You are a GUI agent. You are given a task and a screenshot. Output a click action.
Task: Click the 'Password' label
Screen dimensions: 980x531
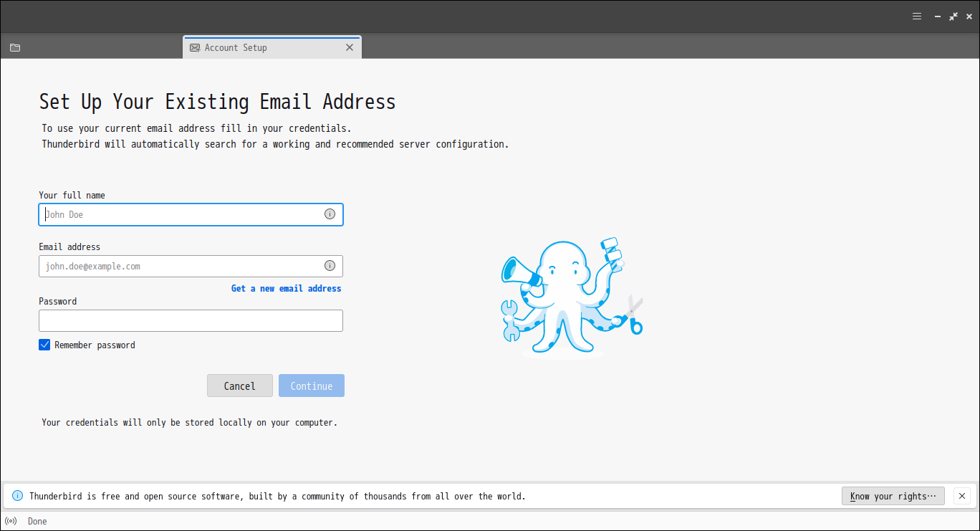click(x=57, y=301)
